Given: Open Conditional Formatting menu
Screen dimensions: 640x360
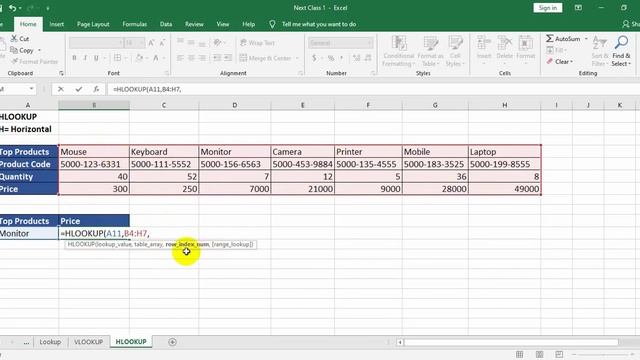Looking at the screenshot, I should pyautogui.click(x=399, y=51).
